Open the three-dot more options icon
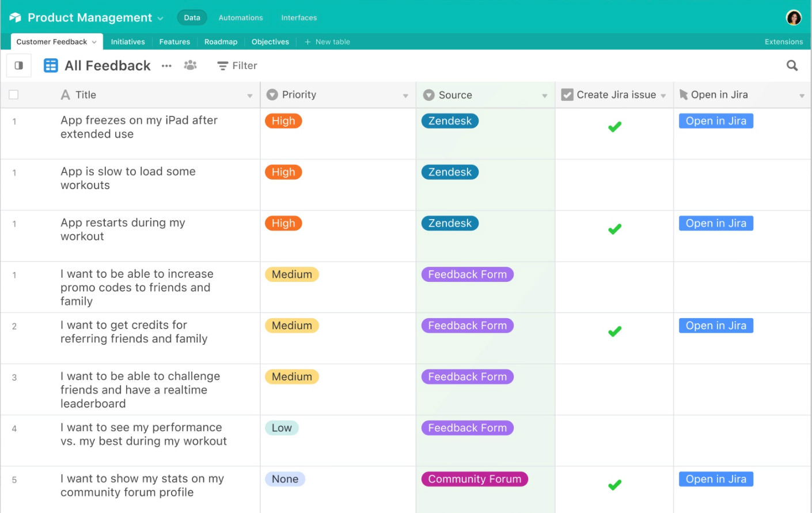This screenshot has height=513, width=812. pos(166,66)
